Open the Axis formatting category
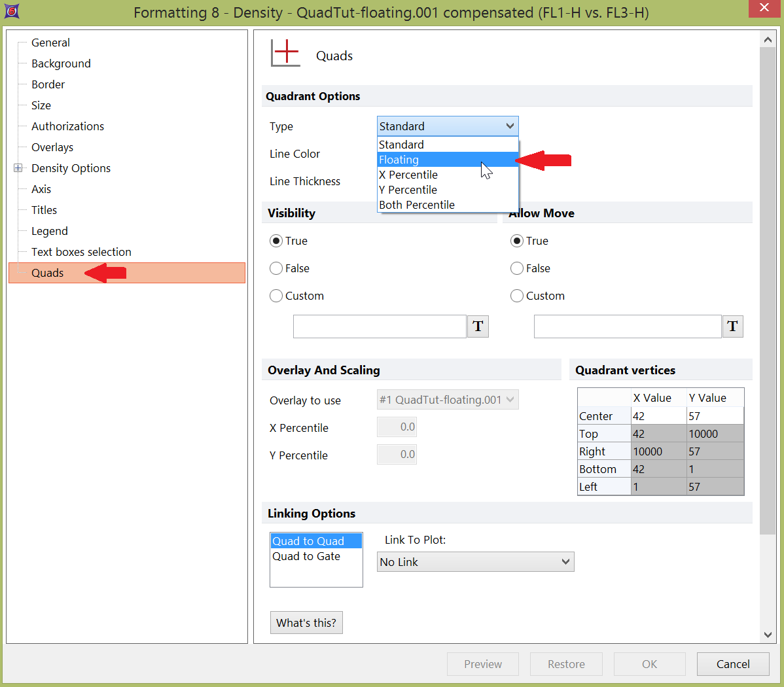Screen dimensions: 784x687 41,189
